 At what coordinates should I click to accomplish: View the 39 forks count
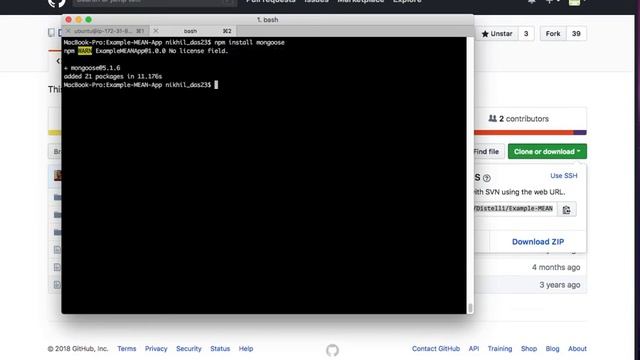576,34
